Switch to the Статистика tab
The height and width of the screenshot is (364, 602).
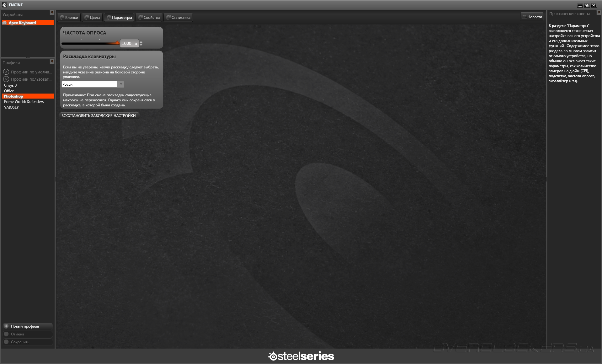coord(178,18)
